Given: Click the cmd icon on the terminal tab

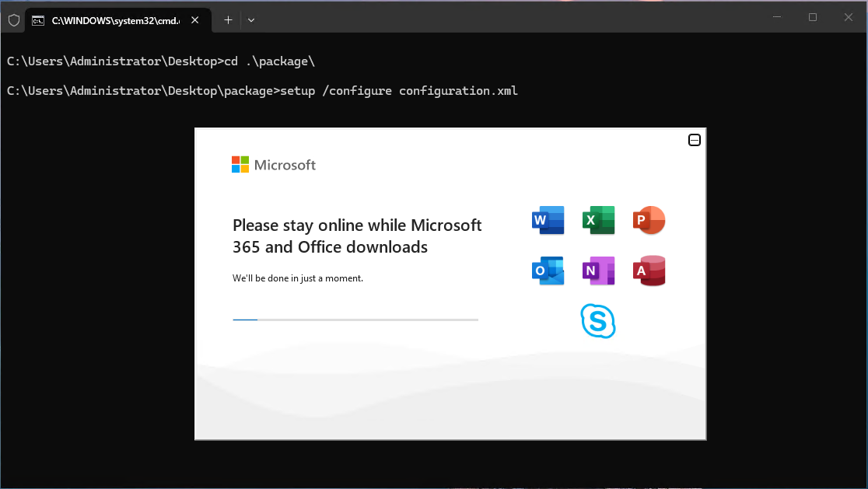Looking at the screenshot, I should [x=38, y=20].
